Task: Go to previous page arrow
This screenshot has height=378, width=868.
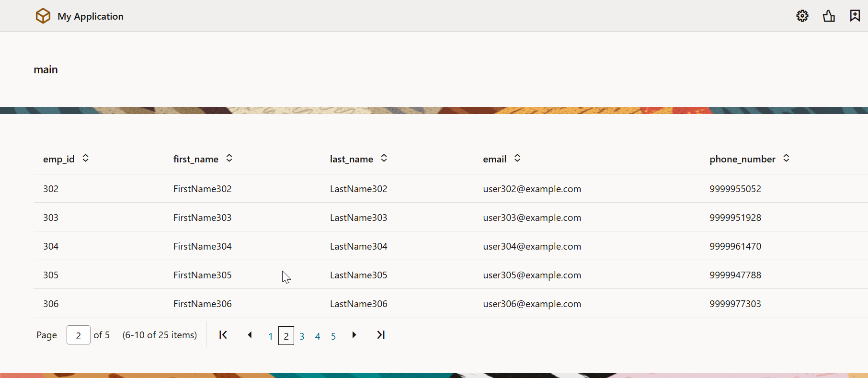Action: coord(250,335)
